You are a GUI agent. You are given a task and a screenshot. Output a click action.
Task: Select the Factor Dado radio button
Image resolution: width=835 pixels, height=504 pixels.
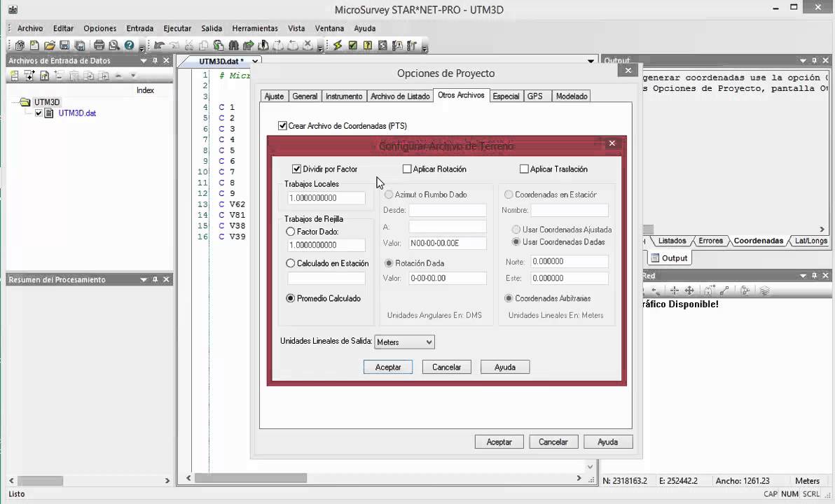[290, 232]
